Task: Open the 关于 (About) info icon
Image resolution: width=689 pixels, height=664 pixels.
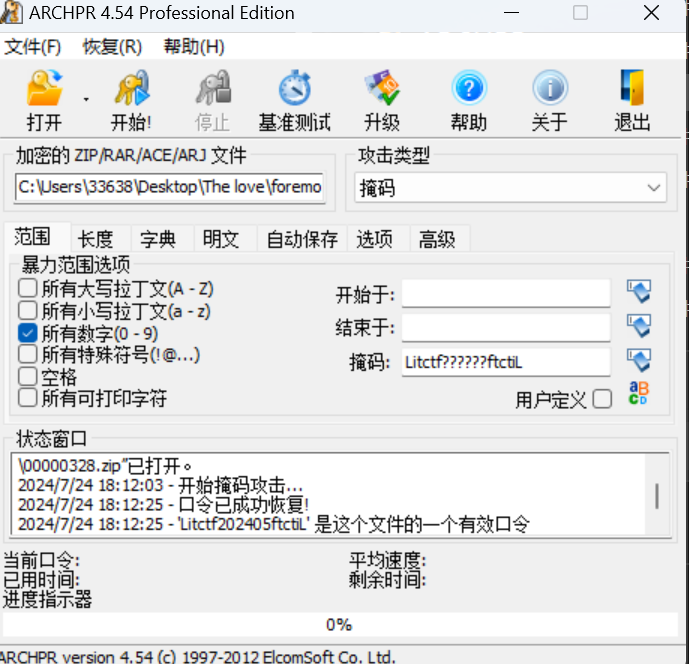Action: coord(550,87)
